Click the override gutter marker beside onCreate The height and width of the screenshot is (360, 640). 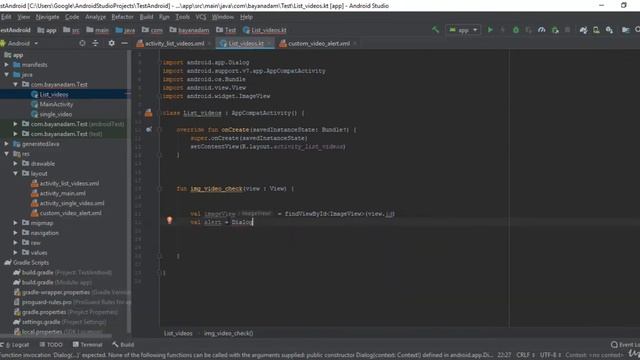click(149, 129)
